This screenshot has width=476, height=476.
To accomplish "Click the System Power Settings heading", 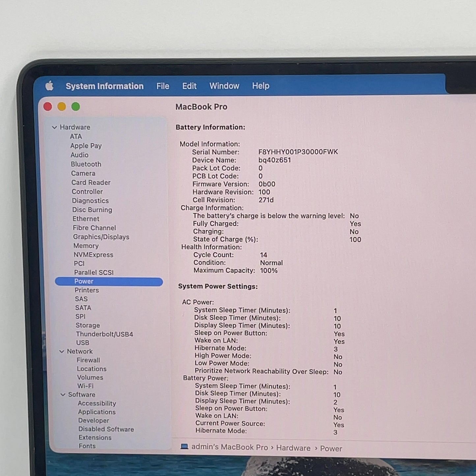I will [x=218, y=287].
